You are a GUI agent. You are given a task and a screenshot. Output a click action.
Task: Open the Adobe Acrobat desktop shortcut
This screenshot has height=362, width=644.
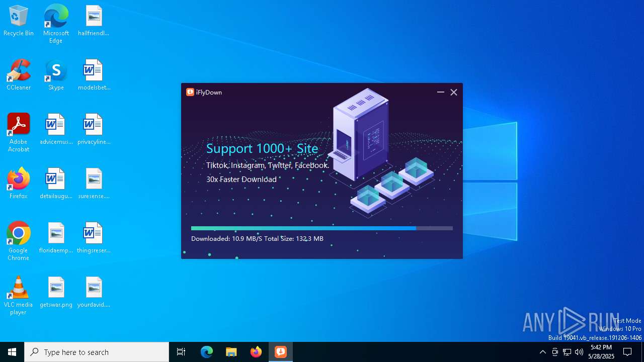(19, 133)
